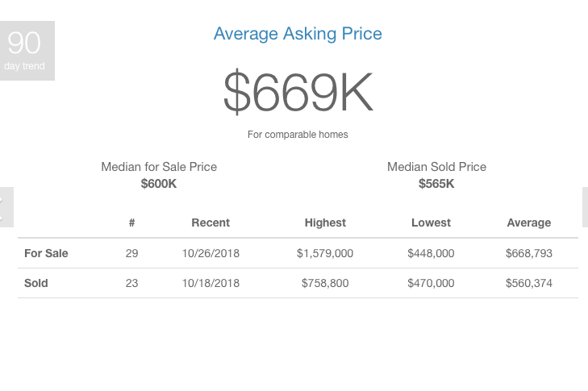The height and width of the screenshot is (391, 588).
Task: Click the 90 day trend badge
Action: [27, 51]
